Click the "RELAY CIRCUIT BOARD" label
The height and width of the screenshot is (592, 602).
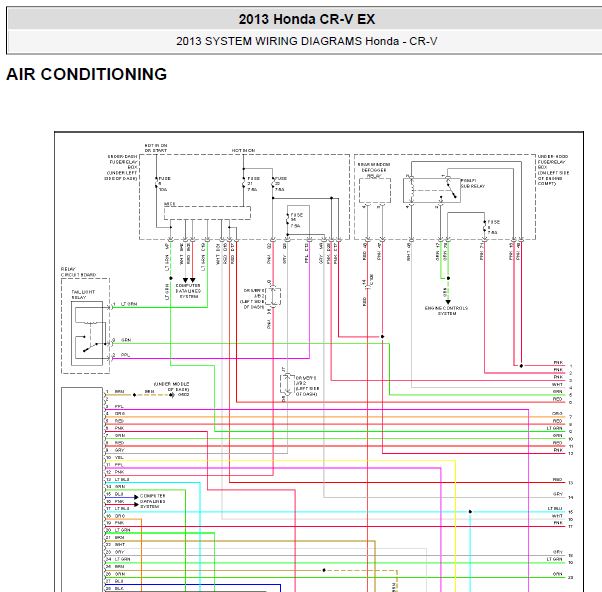[78, 272]
